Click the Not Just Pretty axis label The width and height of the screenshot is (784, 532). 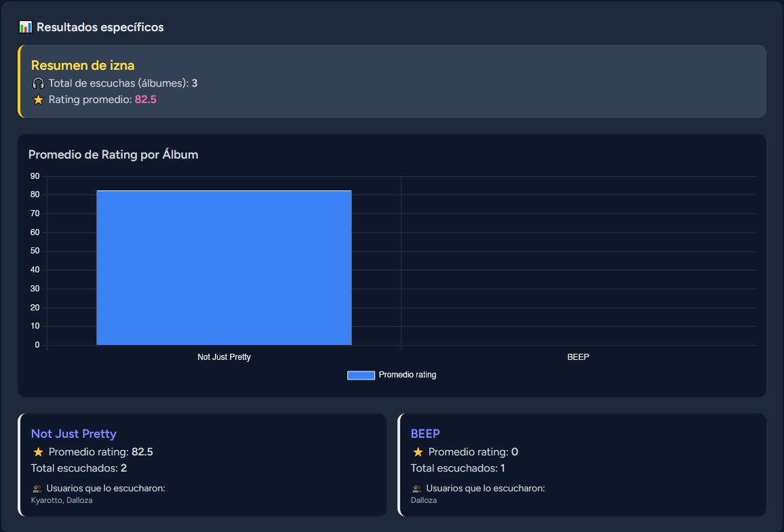coord(224,357)
